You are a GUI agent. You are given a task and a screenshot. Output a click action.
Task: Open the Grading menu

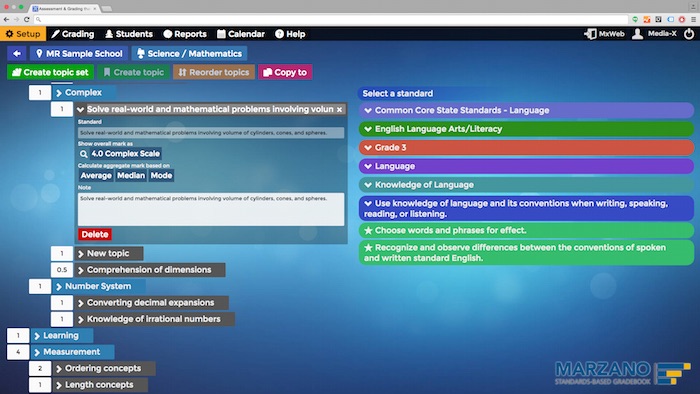73,34
